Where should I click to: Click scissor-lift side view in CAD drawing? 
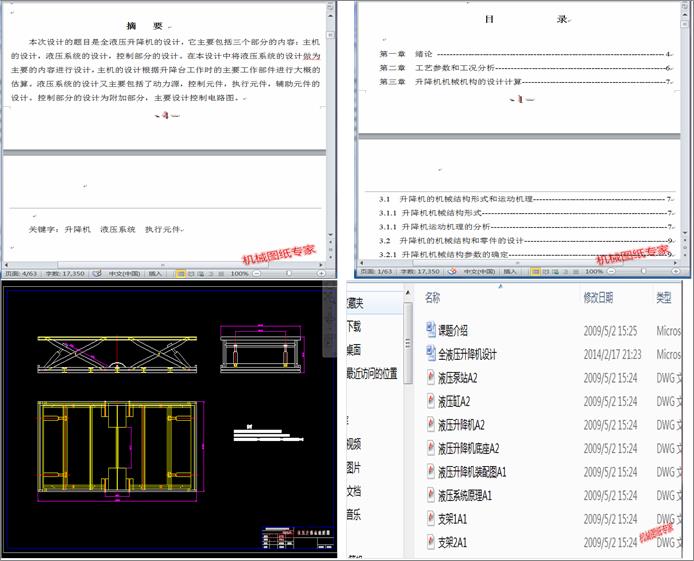117,354
